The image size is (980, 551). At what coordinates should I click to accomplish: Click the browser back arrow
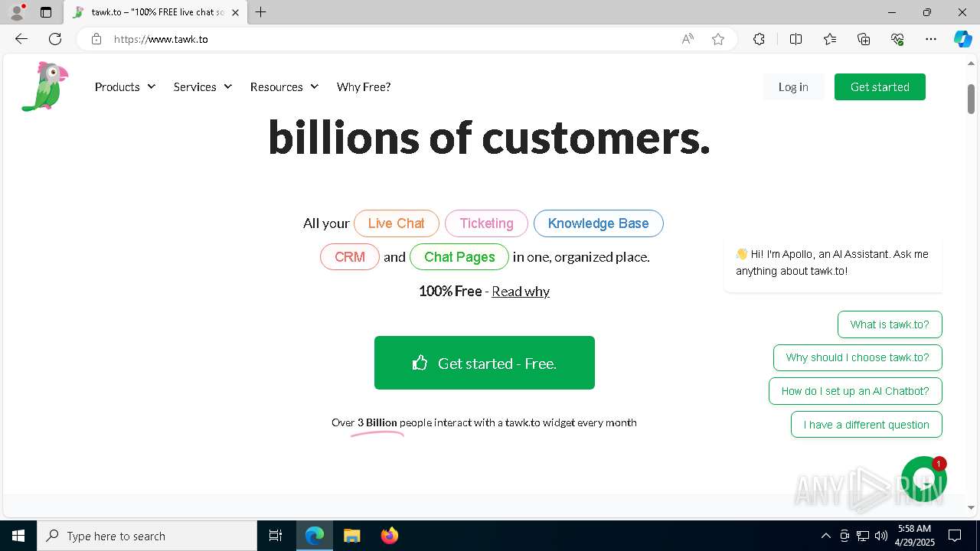pyautogui.click(x=21, y=39)
